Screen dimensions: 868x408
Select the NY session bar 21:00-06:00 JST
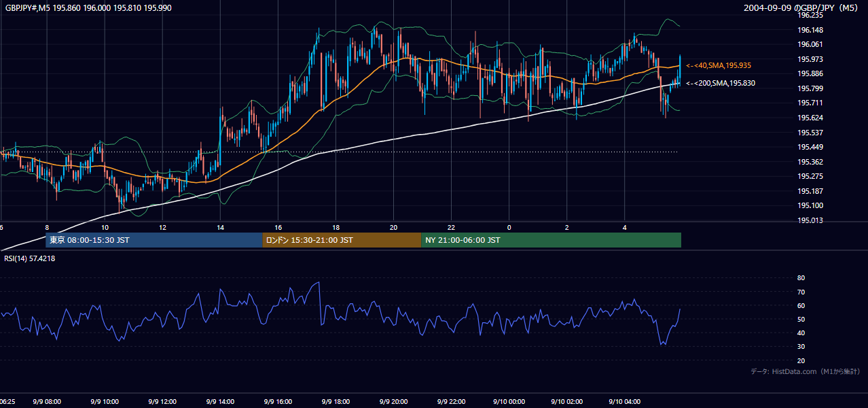pos(551,240)
